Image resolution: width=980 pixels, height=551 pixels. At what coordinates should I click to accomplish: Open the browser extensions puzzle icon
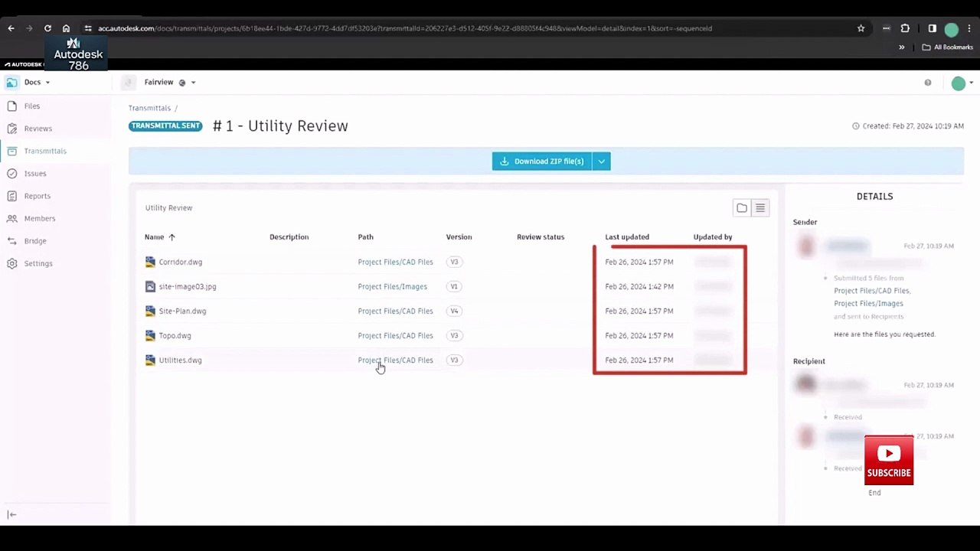click(905, 28)
